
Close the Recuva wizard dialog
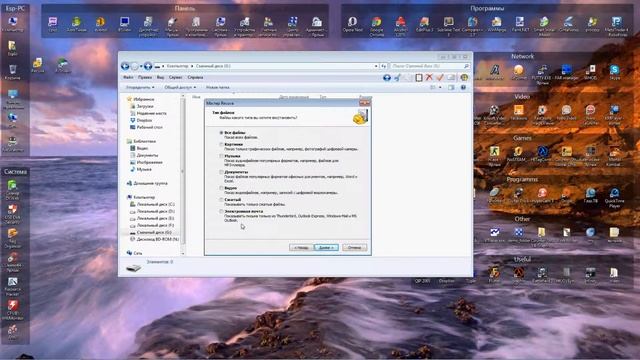point(364,103)
